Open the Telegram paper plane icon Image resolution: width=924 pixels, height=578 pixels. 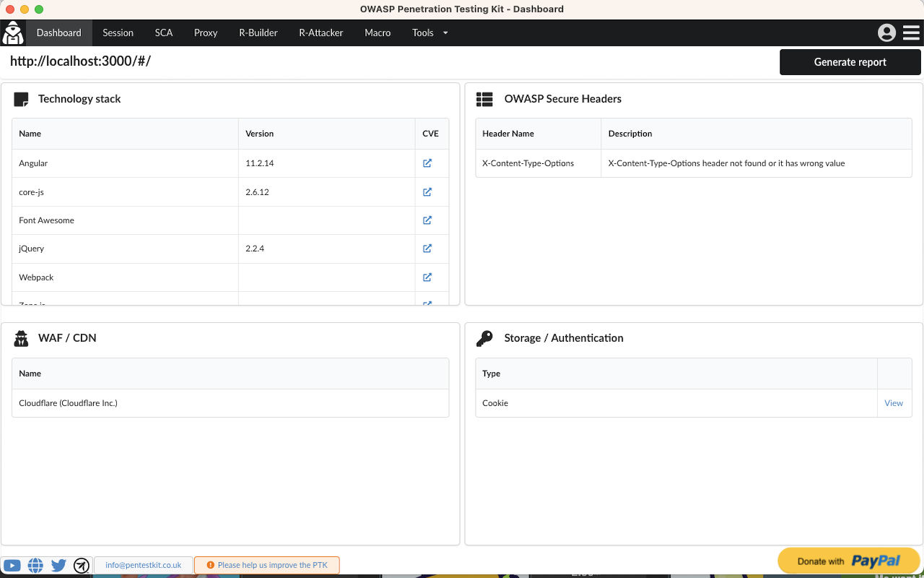[82, 566]
